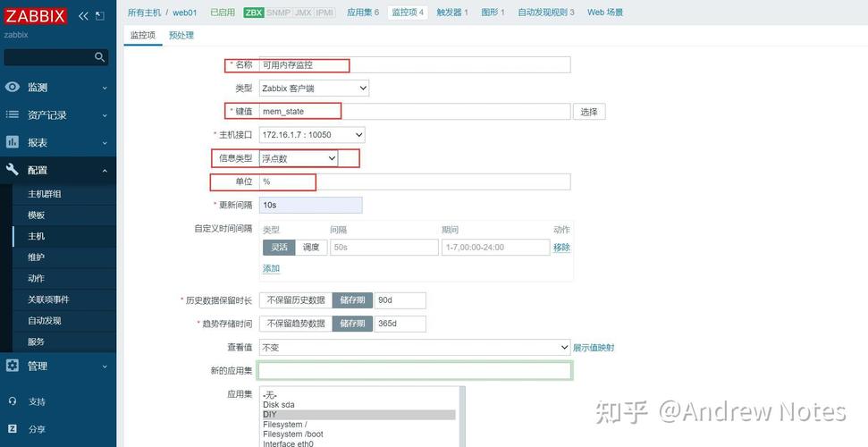The image size is (868, 447).
Task: Click the ZABBIX logo
Action: 36,15
